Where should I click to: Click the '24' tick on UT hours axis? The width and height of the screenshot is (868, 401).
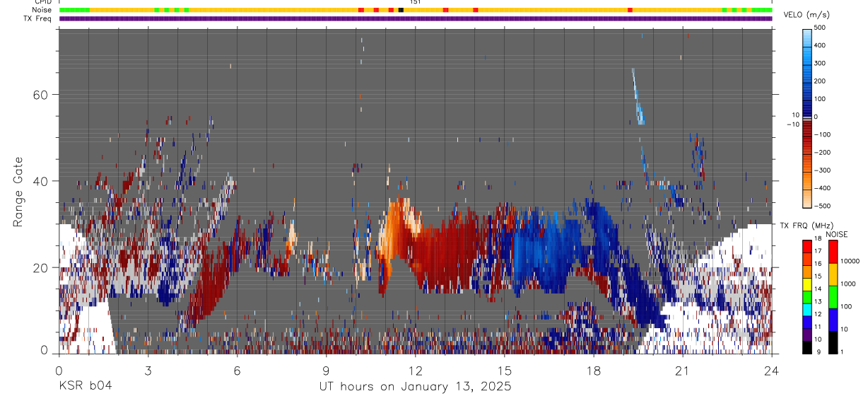(x=772, y=370)
